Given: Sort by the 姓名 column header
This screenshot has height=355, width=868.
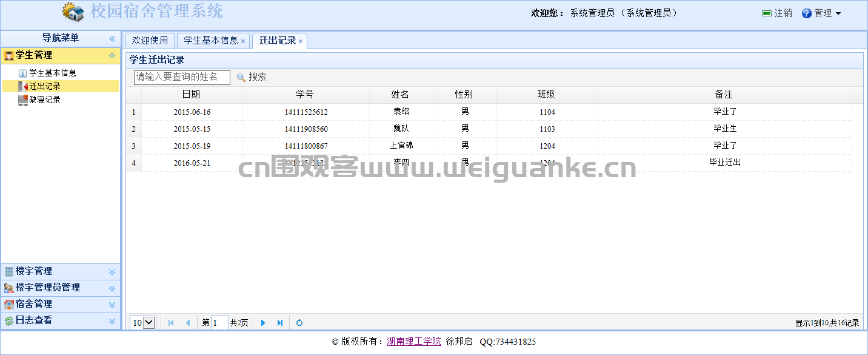Looking at the screenshot, I should tap(401, 95).
